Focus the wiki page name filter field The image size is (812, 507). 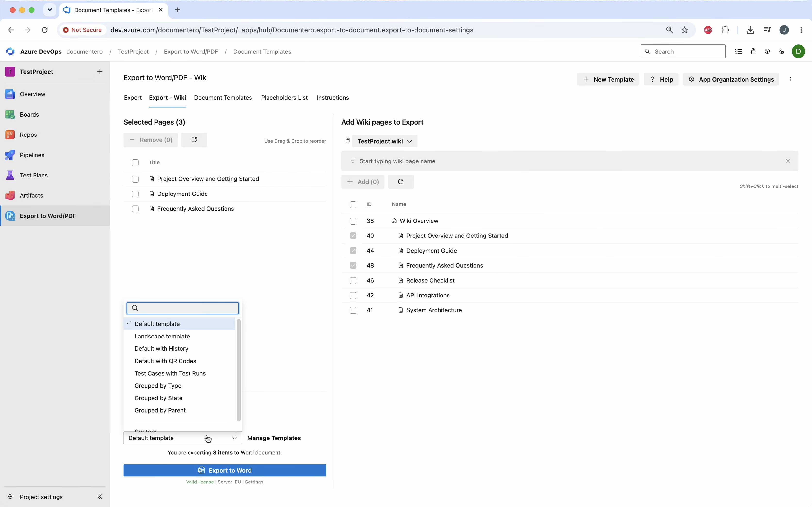click(570, 161)
